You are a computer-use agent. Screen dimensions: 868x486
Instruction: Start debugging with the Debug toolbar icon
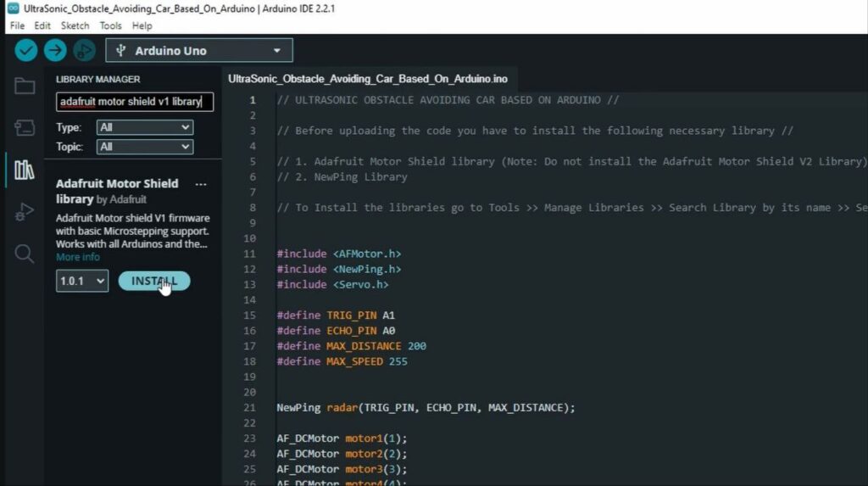(83, 51)
